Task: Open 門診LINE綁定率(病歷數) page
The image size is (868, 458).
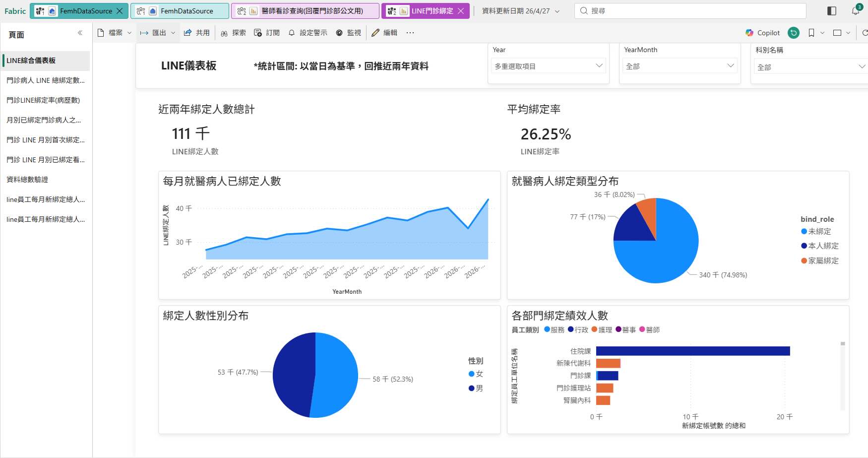Action: point(43,100)
